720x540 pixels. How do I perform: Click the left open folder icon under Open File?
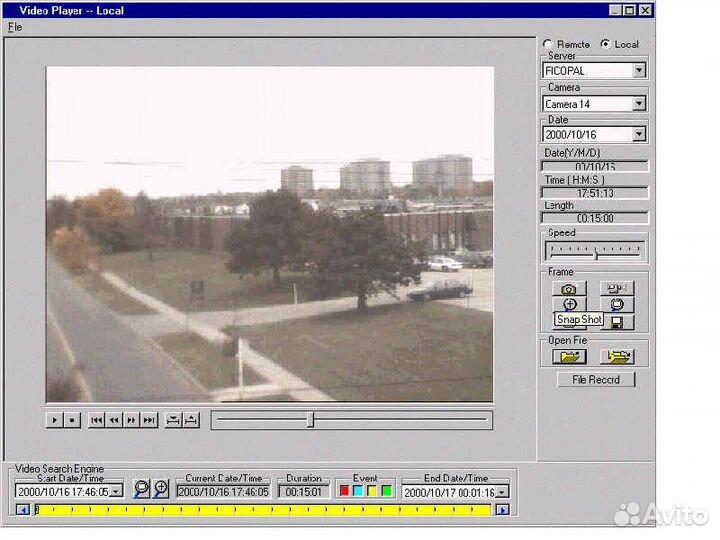[x=569, y=356]
